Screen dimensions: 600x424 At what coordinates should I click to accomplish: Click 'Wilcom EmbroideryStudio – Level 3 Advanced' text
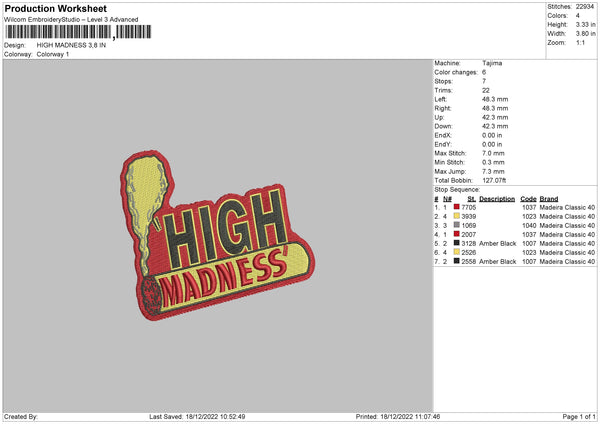coord(71,20)
